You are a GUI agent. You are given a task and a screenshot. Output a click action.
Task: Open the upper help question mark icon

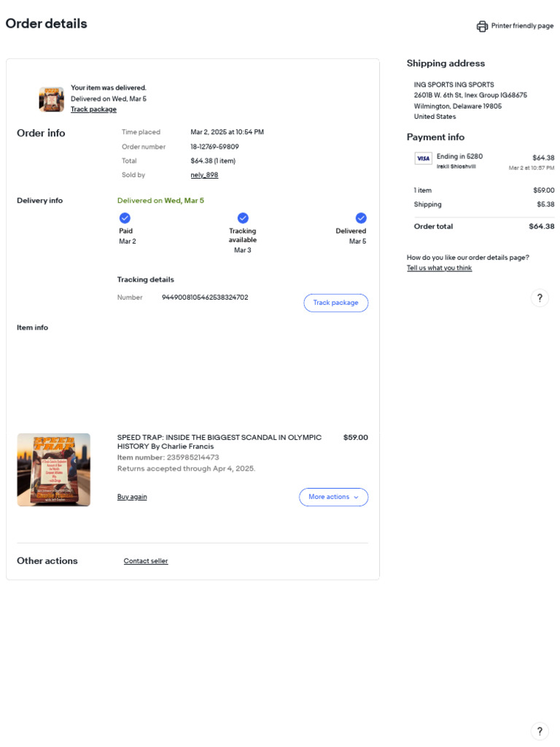tap(540, 298)
